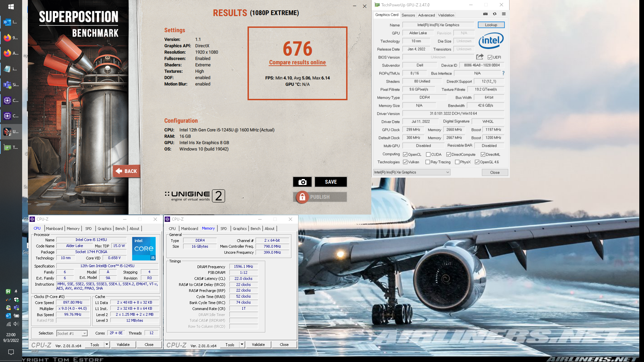Click Compare results online link

[x=298, y=62]
